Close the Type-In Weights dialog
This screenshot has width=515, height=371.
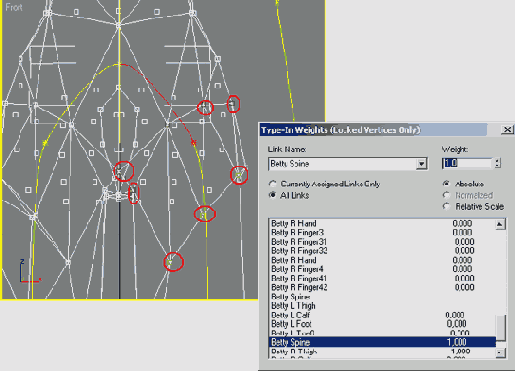coord(507,129)
